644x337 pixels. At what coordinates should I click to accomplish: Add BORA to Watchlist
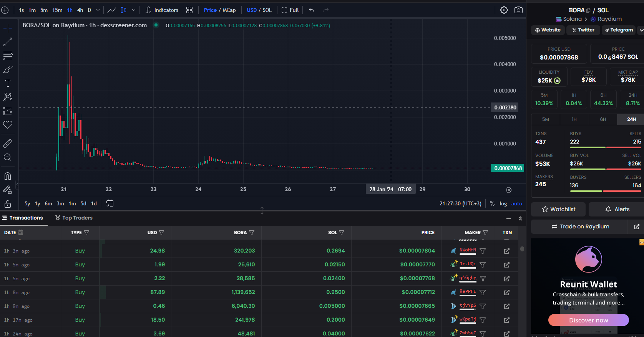click(x=558, y=209)
